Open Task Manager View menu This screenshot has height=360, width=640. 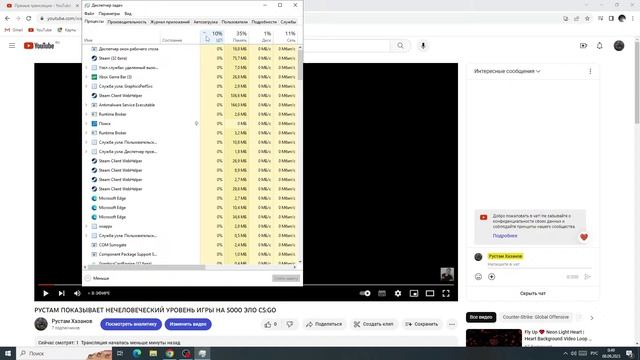point(128,13)
